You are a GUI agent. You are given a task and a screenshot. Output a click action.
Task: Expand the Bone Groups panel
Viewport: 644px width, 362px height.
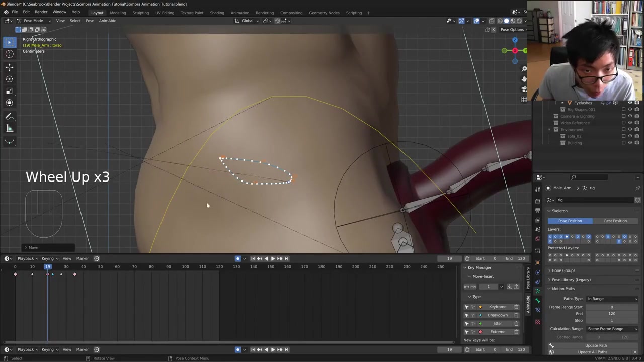click(563, 270)
